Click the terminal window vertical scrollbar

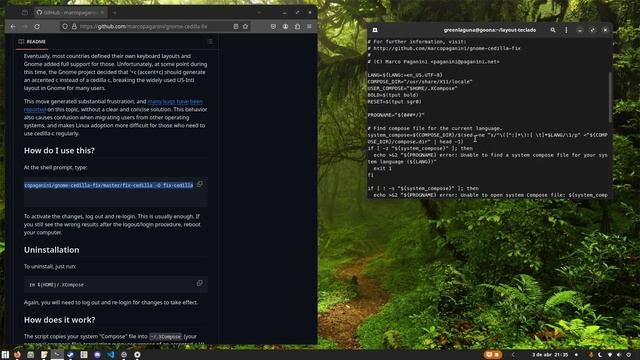pyautogui.click(x=610, y=97)
